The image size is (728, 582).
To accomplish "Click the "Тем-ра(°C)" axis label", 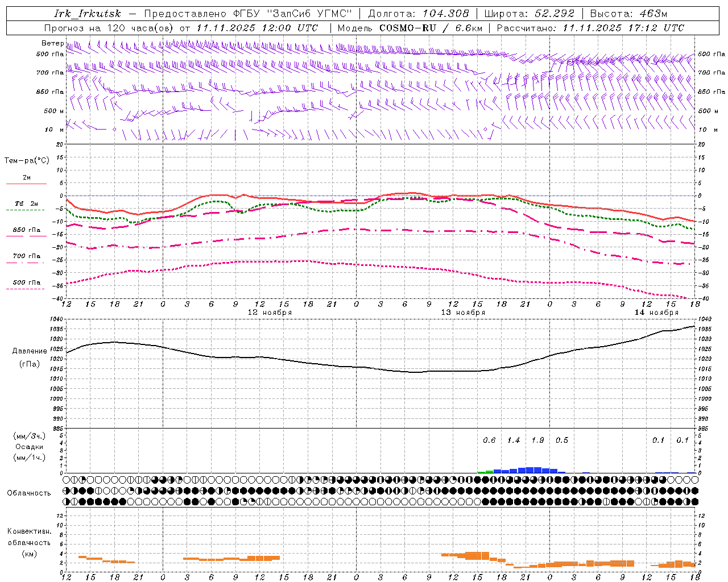I will 27,161.
